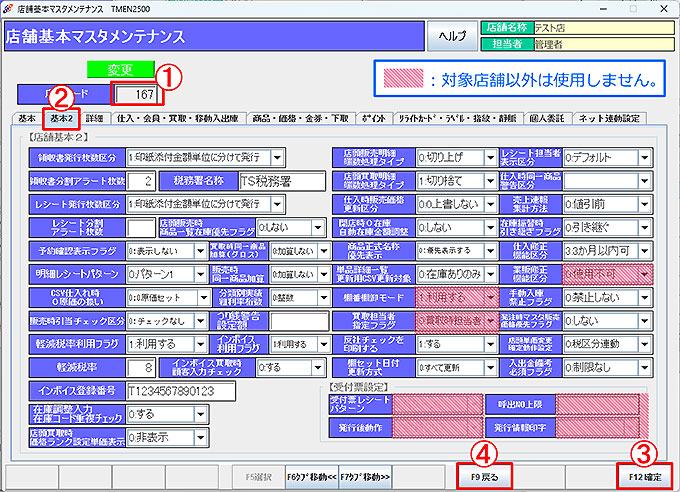This screenshot has width=680, height=492.
Task: Open the 仕入・会員・買取・移動入出庫 tab
Action: click(178, 118)
